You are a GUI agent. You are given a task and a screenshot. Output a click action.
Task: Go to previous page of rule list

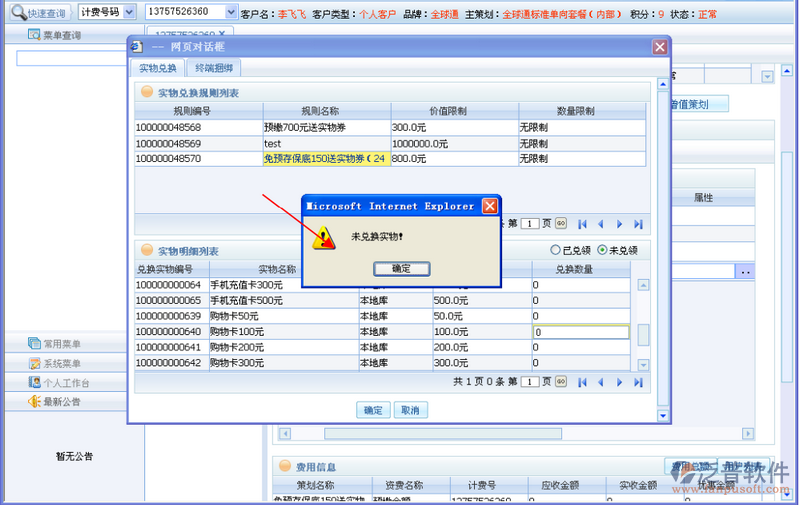click(601, 224)
